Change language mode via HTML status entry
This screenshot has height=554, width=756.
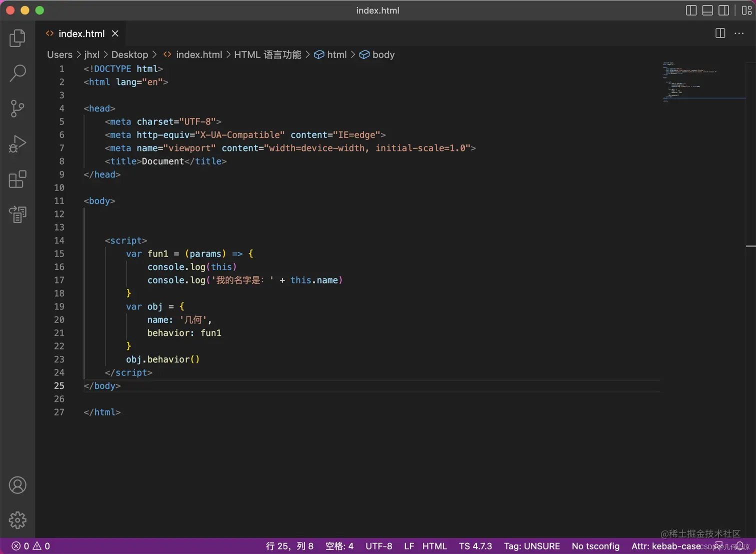(434, 546)
